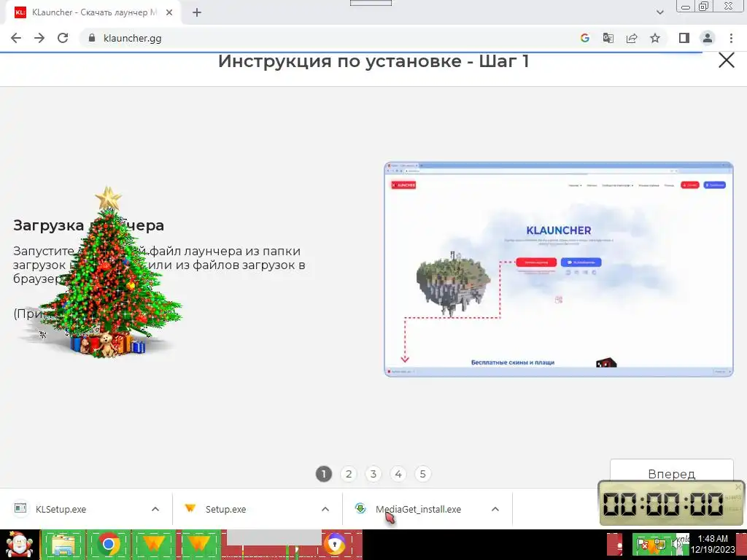This screenshot has width=747, height=560.
Task: Open the Google icon in address bar
Action: 585,38
